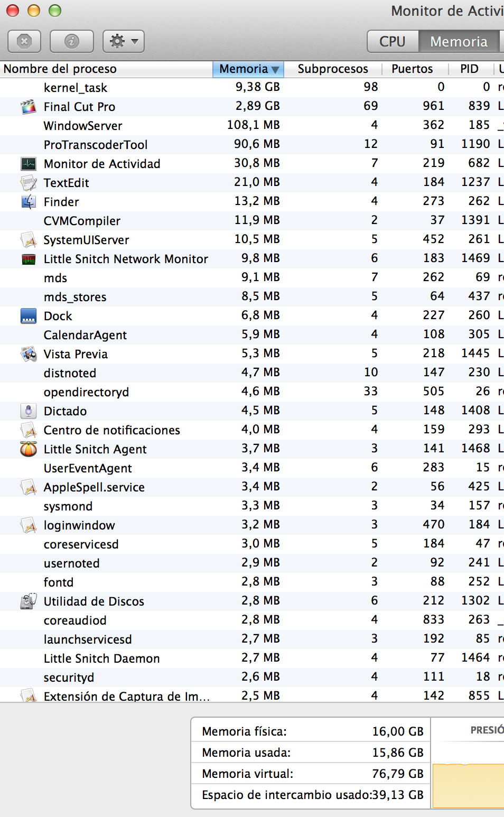Select the kernel_task process row
The width and height of the screenshot is (504, 817).
tap(252, 88)
